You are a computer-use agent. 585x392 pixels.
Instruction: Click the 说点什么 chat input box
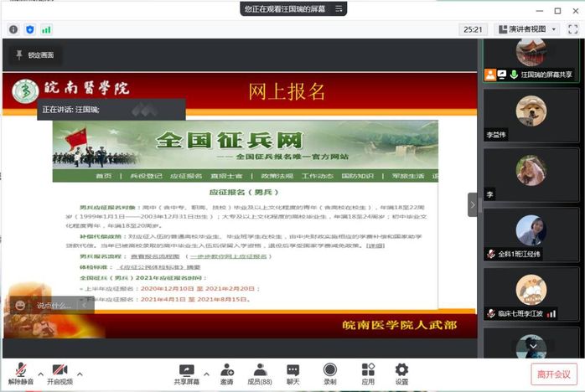coord(52,306)
